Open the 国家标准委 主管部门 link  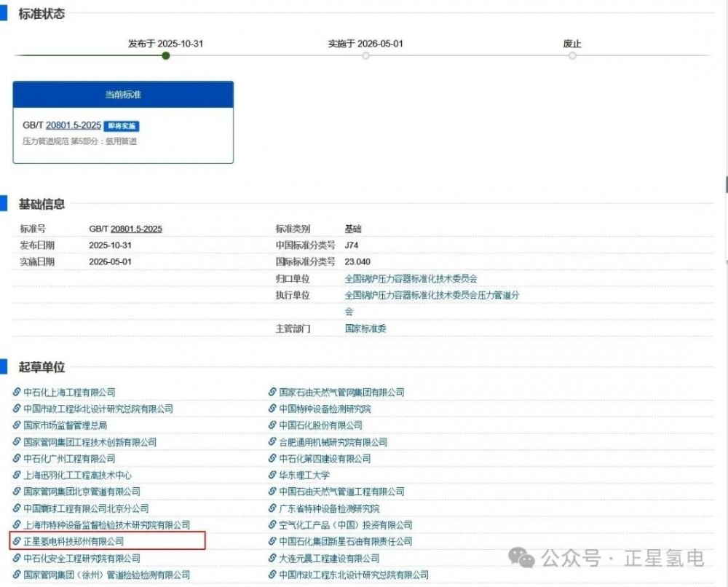click(x=365, y=328)
